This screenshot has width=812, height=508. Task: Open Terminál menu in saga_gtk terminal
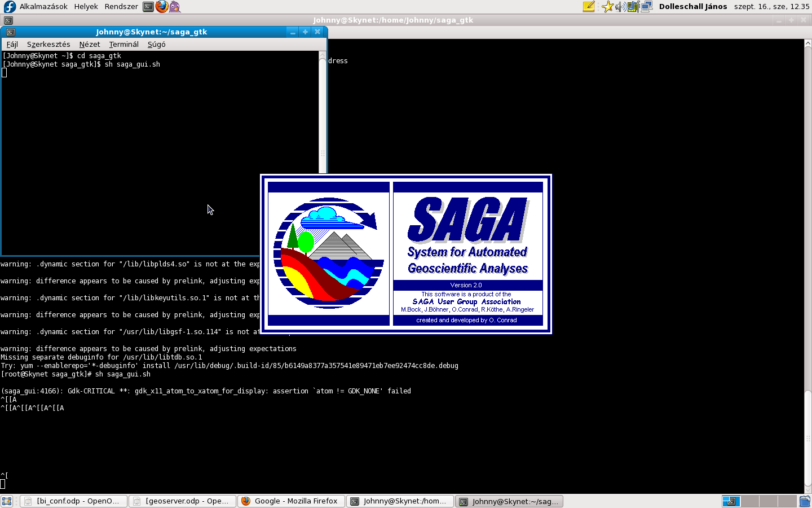tap(123, 44)
